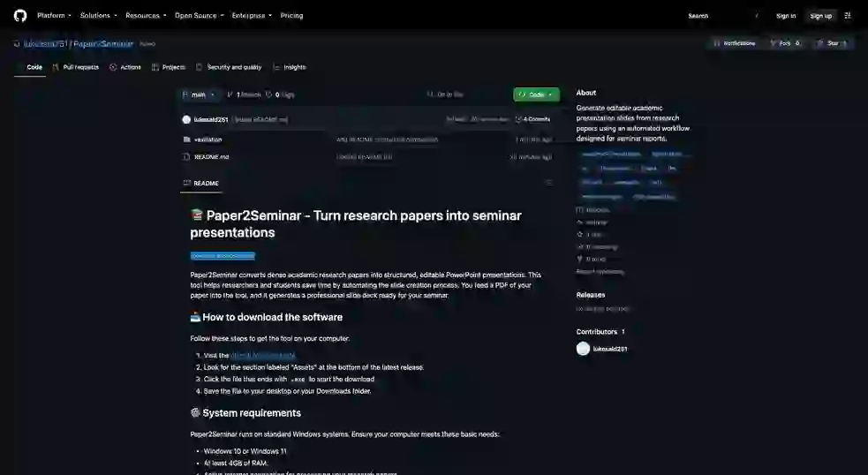The height and width of the screenshot is (475, 868).
Task: Open the Releases heading link
Action: pos(591,295)
